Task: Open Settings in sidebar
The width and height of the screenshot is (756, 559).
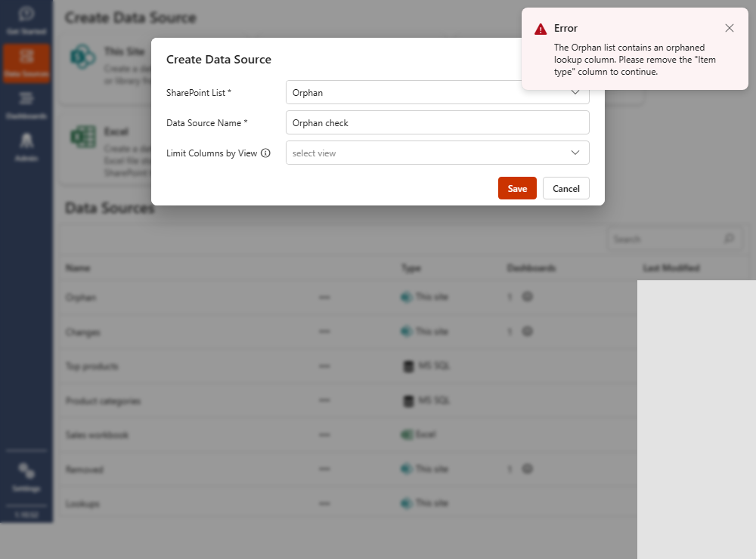Action: (x=26, y=477)
